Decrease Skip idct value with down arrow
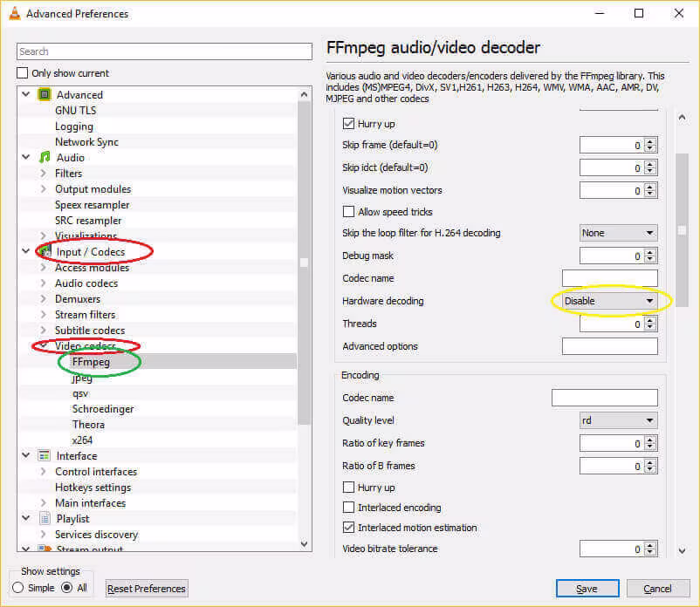 click(x=650, y=172)
